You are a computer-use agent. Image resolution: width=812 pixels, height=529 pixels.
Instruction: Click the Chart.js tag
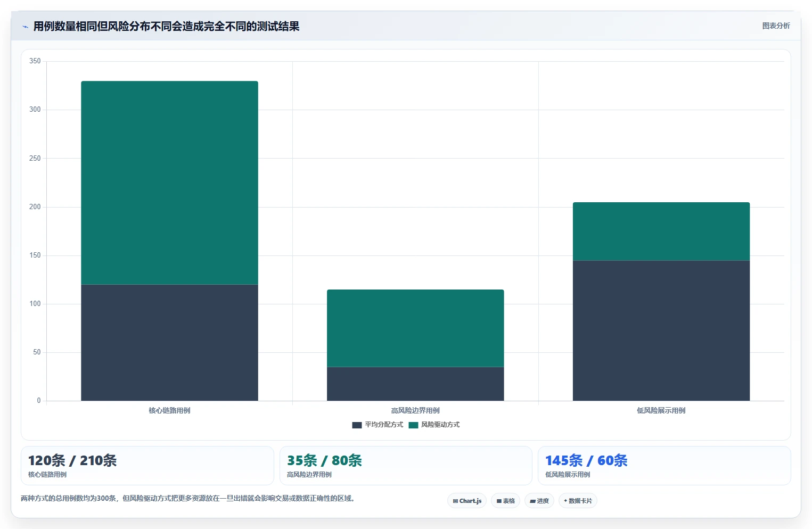tap(467, 501)
